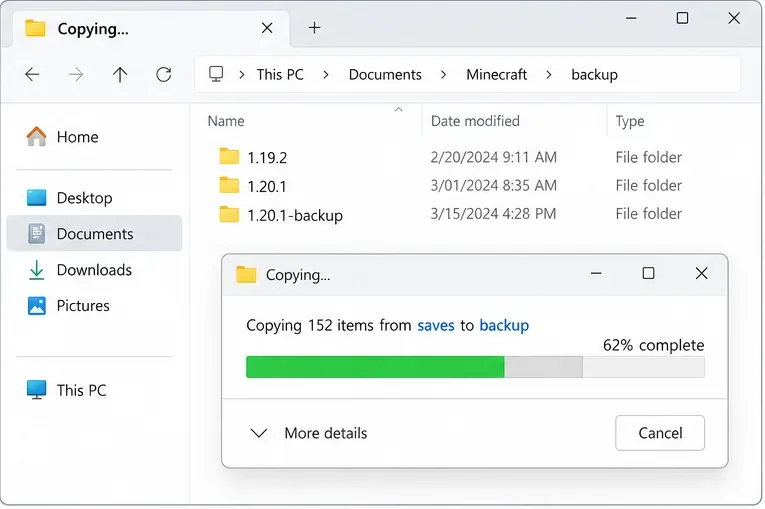Close the Copying dialog window

point(701,273)
